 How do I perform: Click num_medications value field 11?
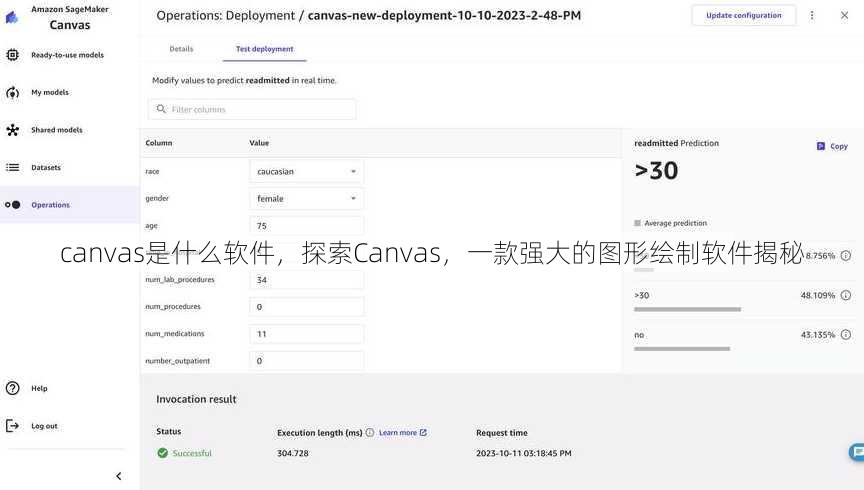[306, 334]
